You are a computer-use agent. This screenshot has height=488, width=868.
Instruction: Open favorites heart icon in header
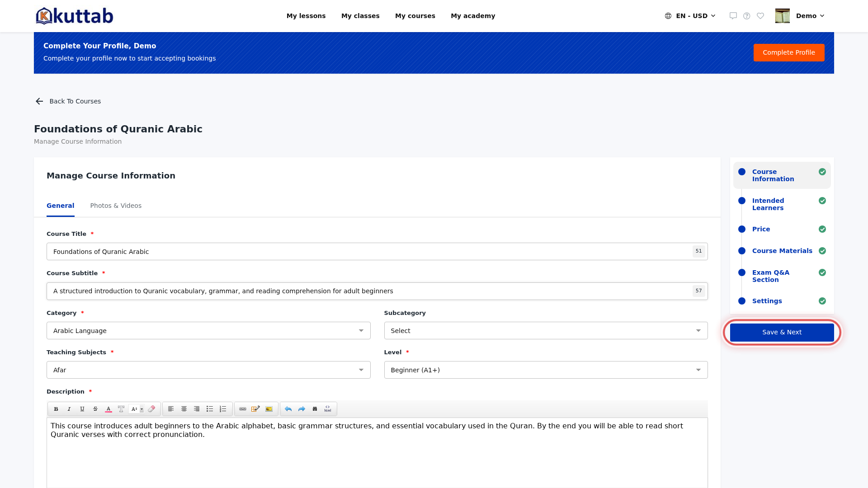point(760,16)
